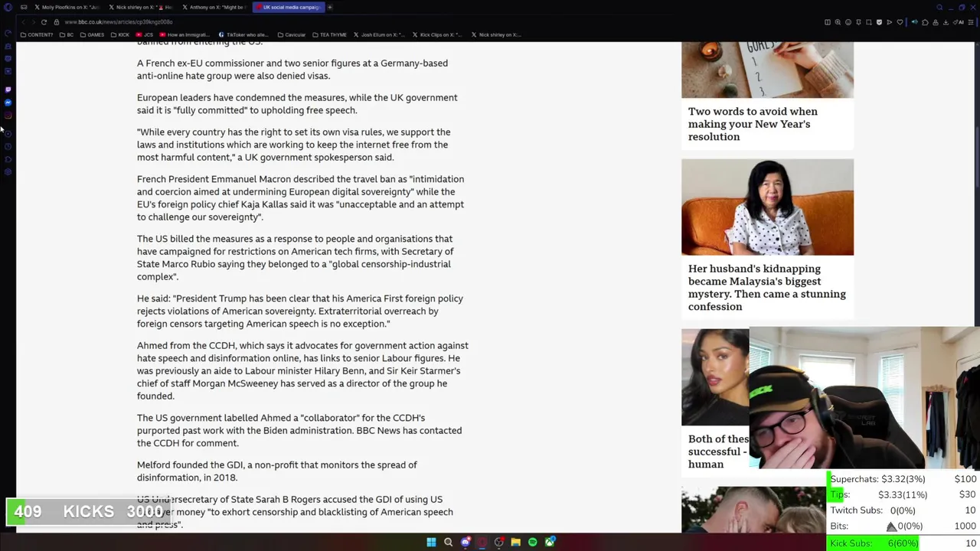Open the easy setup menu icon

pos(970,22)
